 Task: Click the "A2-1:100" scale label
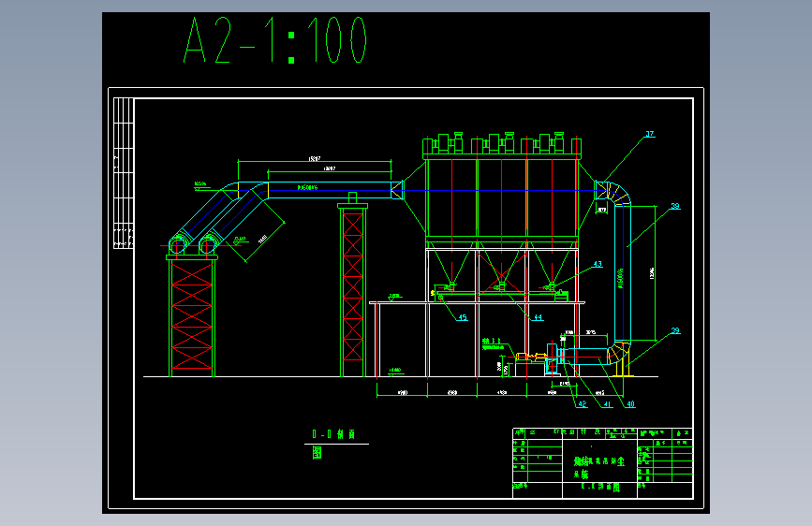point(275,40)
